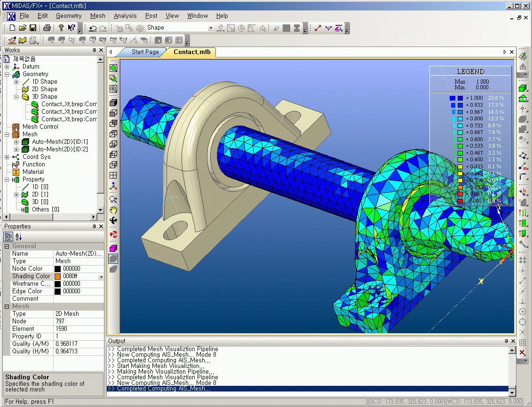Select the Material tree item
The height and width of the screenshot is (407, 532).
[x=33, y=172]
